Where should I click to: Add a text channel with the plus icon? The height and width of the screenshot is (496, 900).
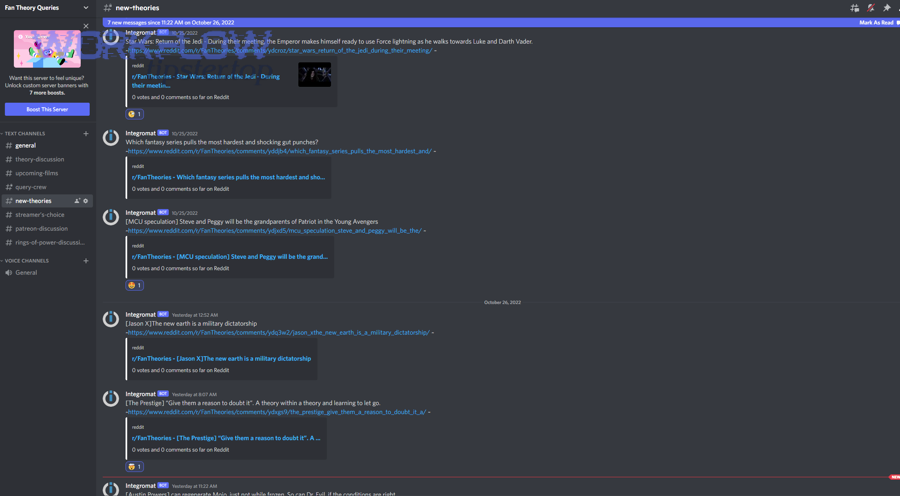[86, 134]
